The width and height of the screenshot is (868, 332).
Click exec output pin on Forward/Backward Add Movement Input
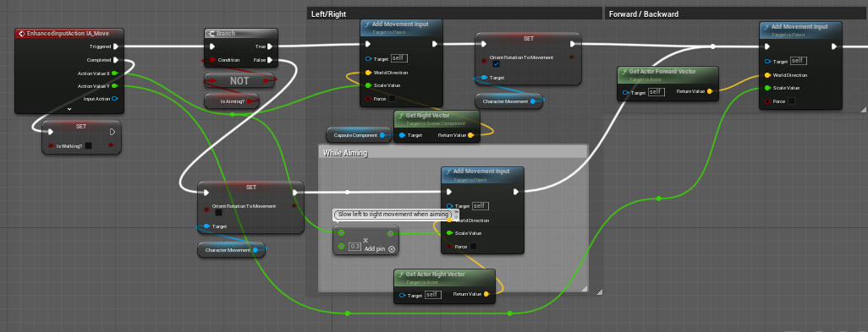pyautogui.click(x=834, y=47)
